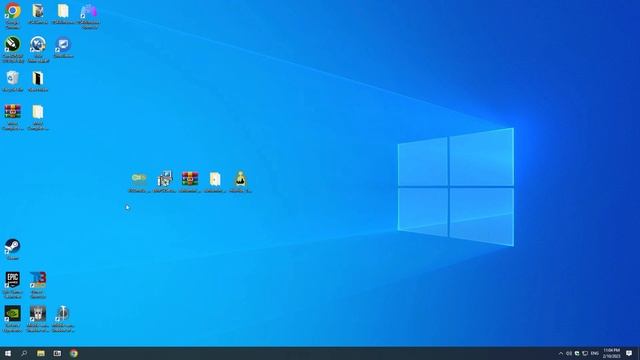Viewport: 640px width, 360px height.
Task: Open the volume control in system tray
Action: pyautogui.click(x=569, y=353)
